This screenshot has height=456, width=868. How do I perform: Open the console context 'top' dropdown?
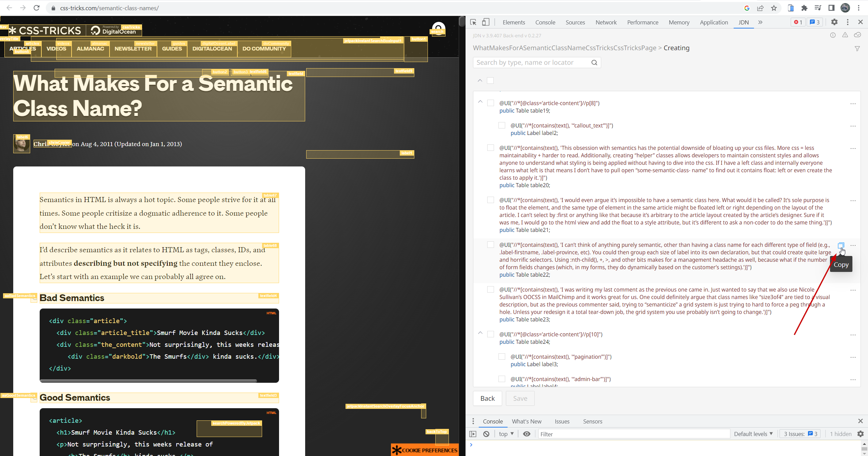(x=507, y=434)
